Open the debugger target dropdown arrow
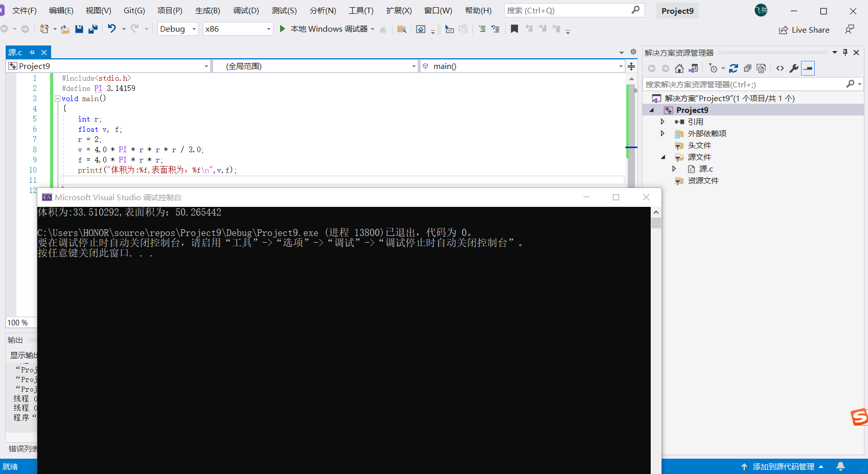This screenshot has width=868, height=474. [373, 29]
